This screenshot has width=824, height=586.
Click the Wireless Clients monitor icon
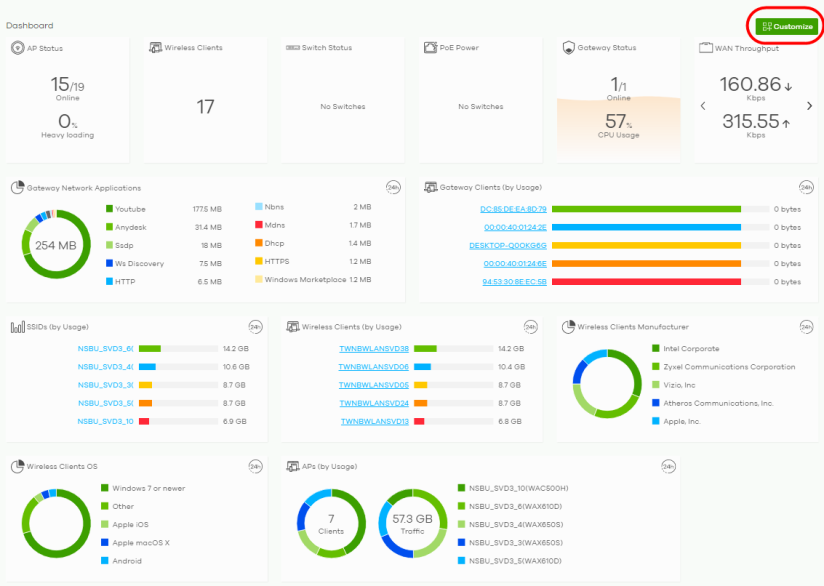[x=155, y=48]
